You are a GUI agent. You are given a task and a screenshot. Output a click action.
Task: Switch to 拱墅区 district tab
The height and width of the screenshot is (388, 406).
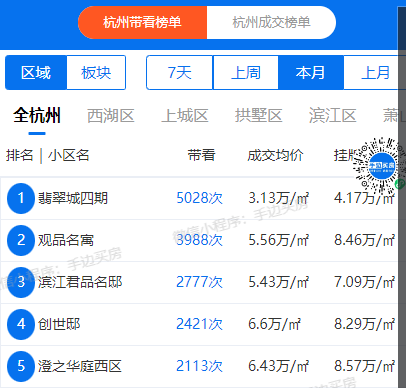pyautogui.click(x=258, y=116)
